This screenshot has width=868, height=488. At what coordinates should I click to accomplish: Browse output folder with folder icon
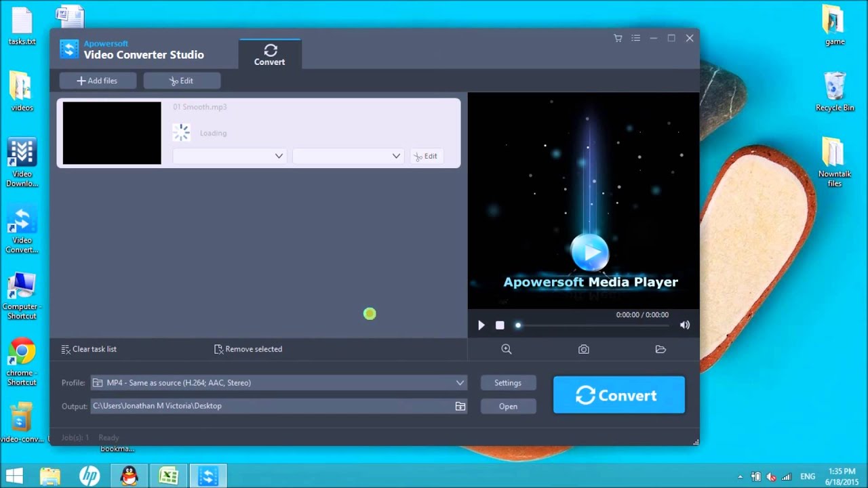click(460, 406)
